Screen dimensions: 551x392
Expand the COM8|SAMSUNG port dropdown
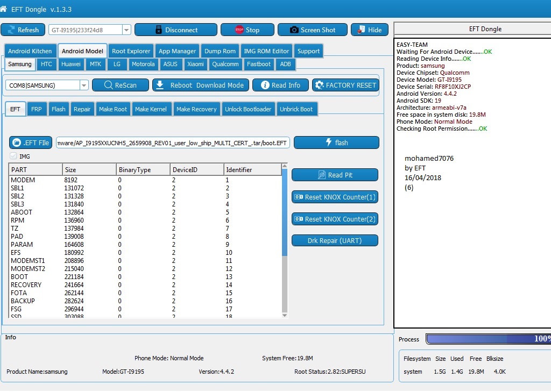click(x=83, y=85)
